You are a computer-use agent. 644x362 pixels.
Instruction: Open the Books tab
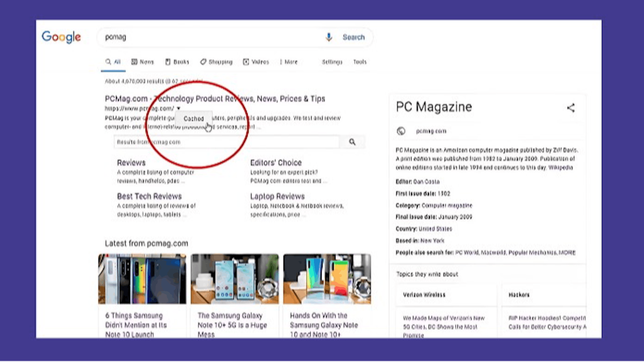coord(177,62)
